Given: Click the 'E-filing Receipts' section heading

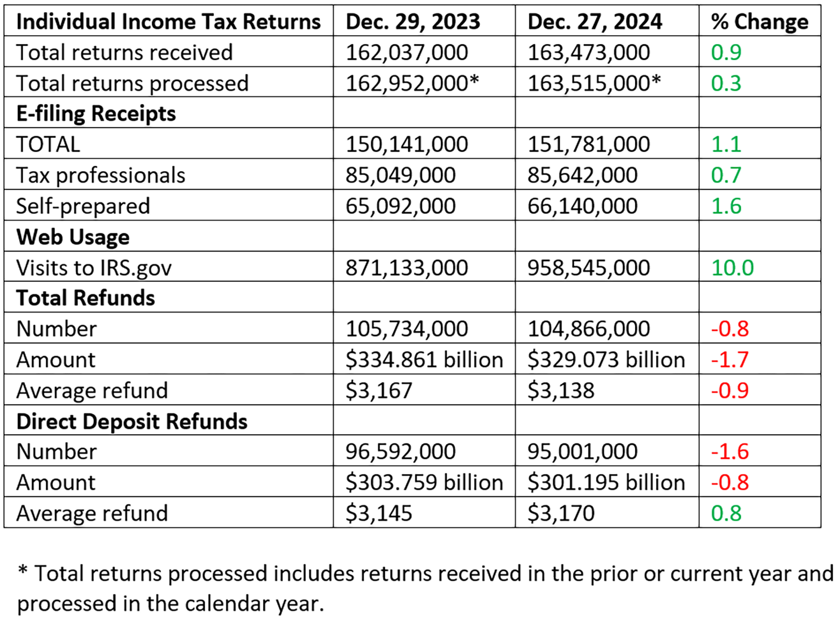Looking at the screenshot, I should tap(96, 114).
